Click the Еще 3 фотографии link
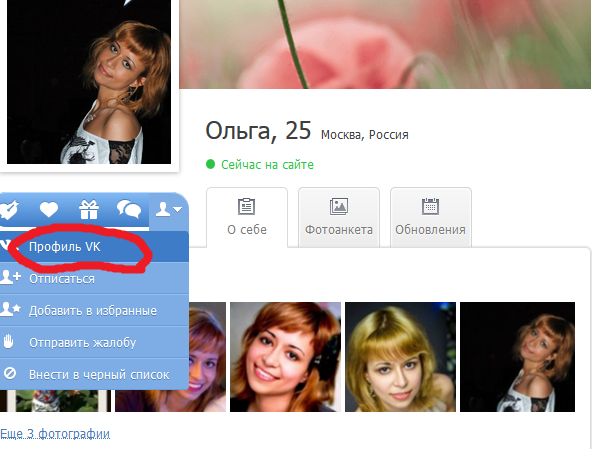Image resolution: width=597 pixels, height=449 pixels. (55, 434)
